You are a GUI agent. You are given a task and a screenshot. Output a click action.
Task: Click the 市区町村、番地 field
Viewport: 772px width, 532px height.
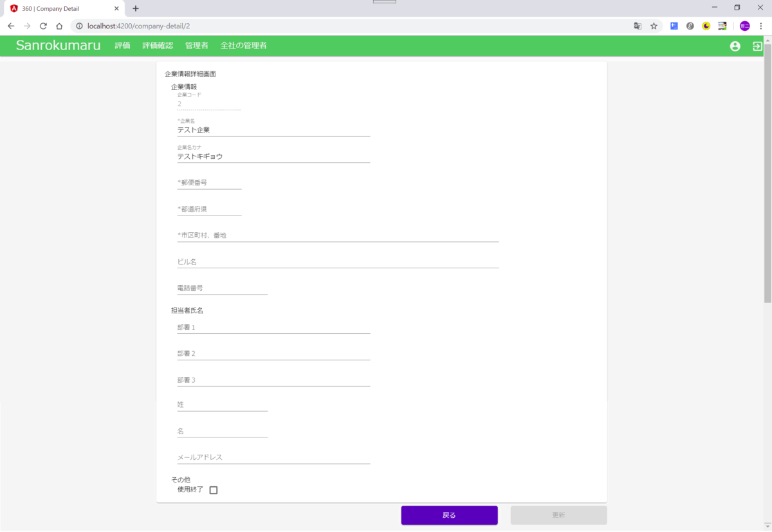pyautogui.click(x=338, y=235)
